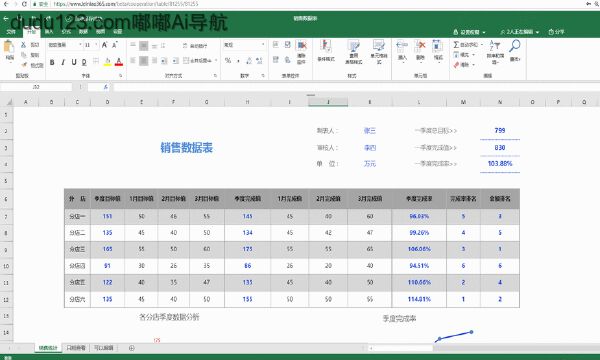Image resolution: width=600 pixels, height=360 pixels.
Task: Switch to the second sheet tab
Action: pyautogui.click(x=76, y=348)
